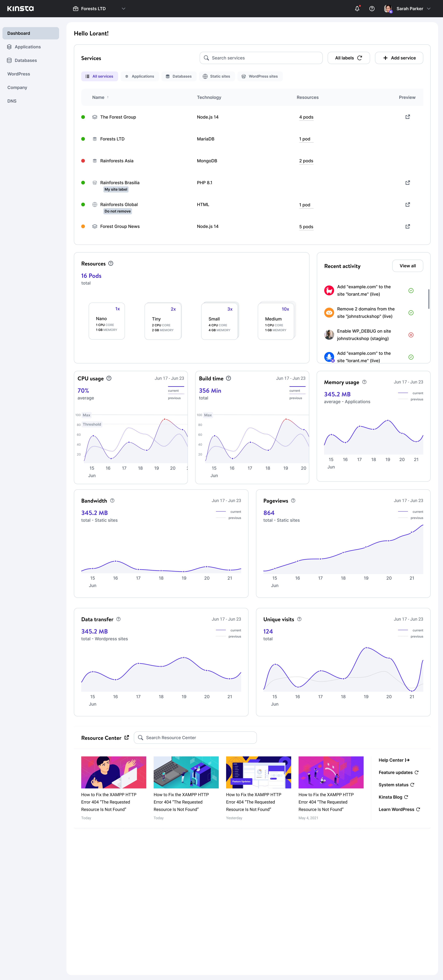Click View all recent activity
Screen dimensions: 443x980
click(408, 266)
